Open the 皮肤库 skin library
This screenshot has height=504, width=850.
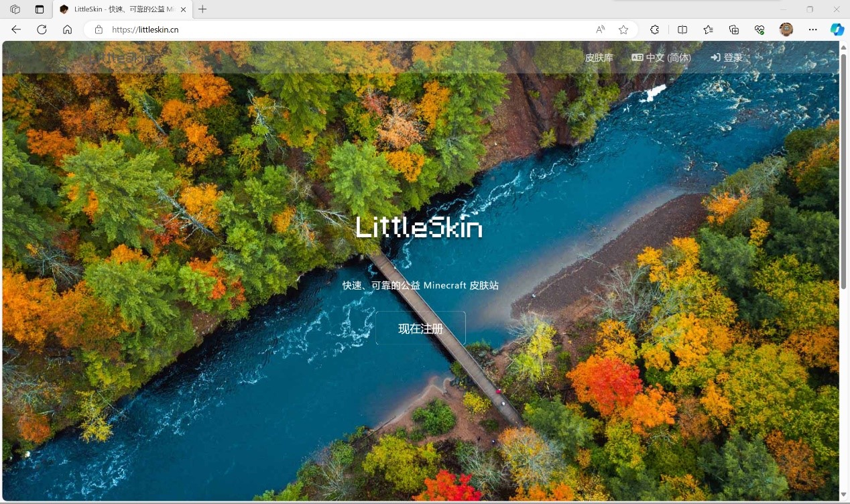tap(599, 58)
